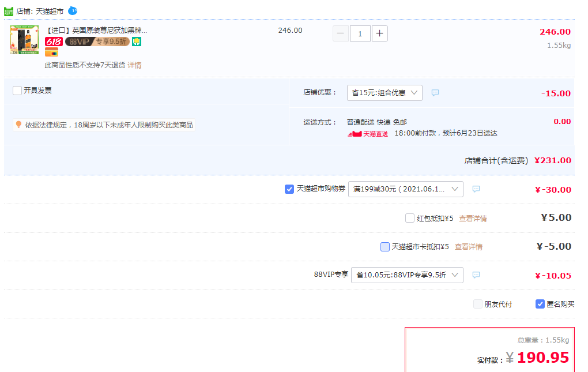Check the 红包抵扣¥5 checkbox
Screen dimensions: 588x372
(x=410, y=218)
